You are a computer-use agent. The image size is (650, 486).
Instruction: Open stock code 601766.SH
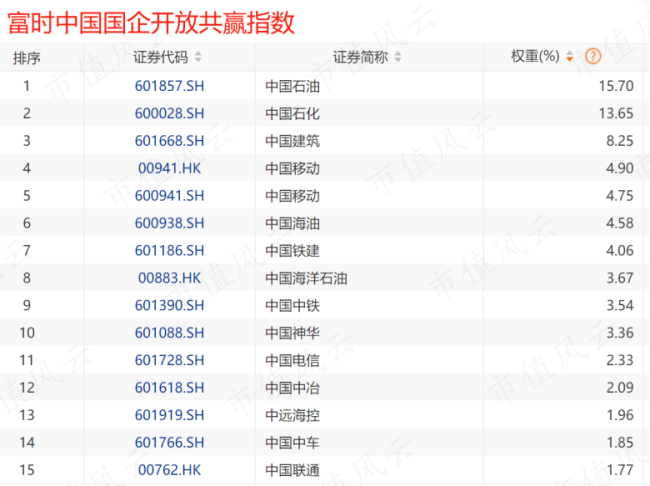170,442
